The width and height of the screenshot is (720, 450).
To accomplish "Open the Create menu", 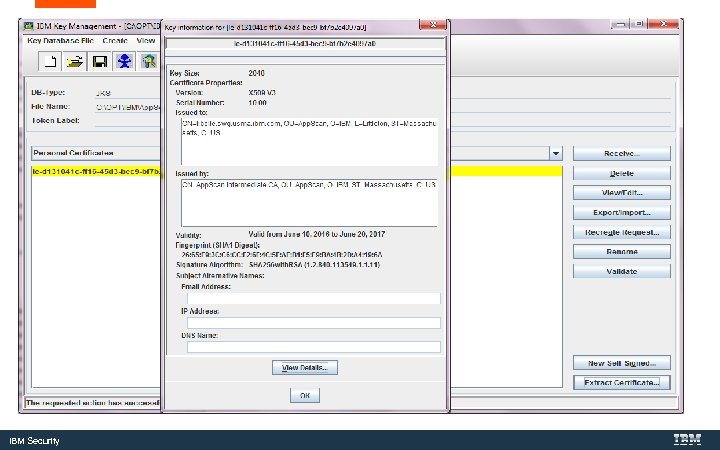I will 115,40.
